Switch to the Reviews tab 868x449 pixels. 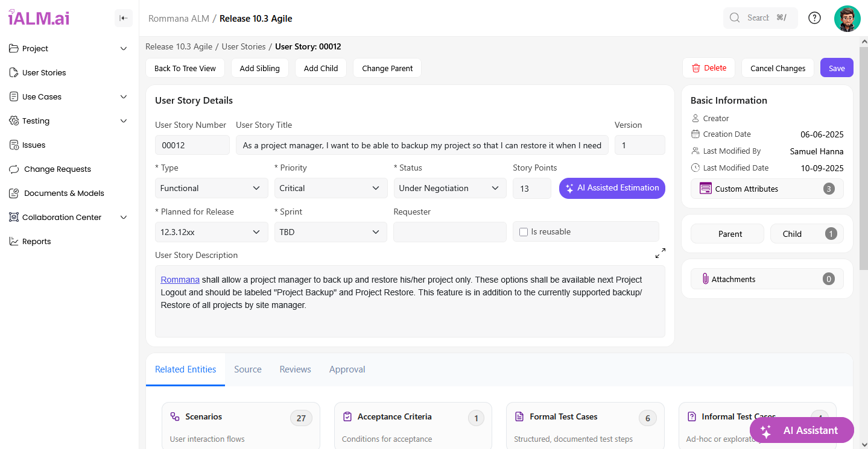coord(295,369)
